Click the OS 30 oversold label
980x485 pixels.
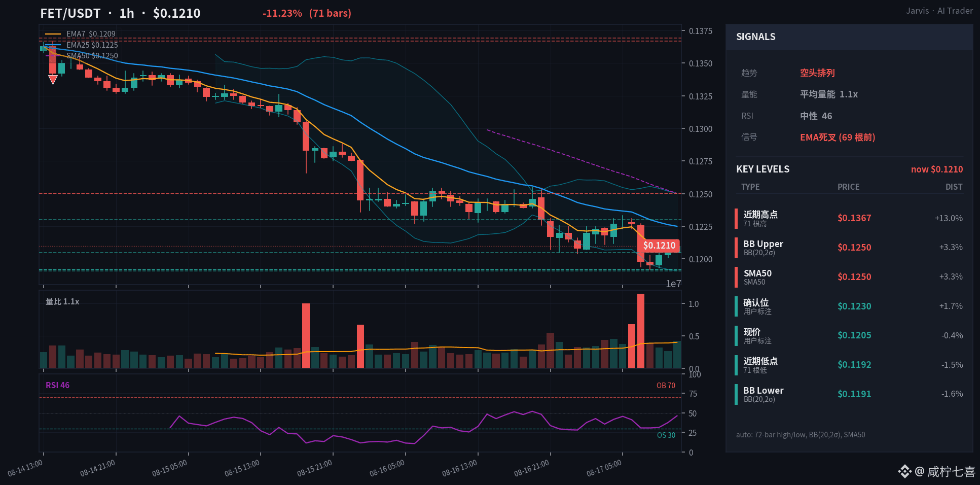click(x=666, y=435)
